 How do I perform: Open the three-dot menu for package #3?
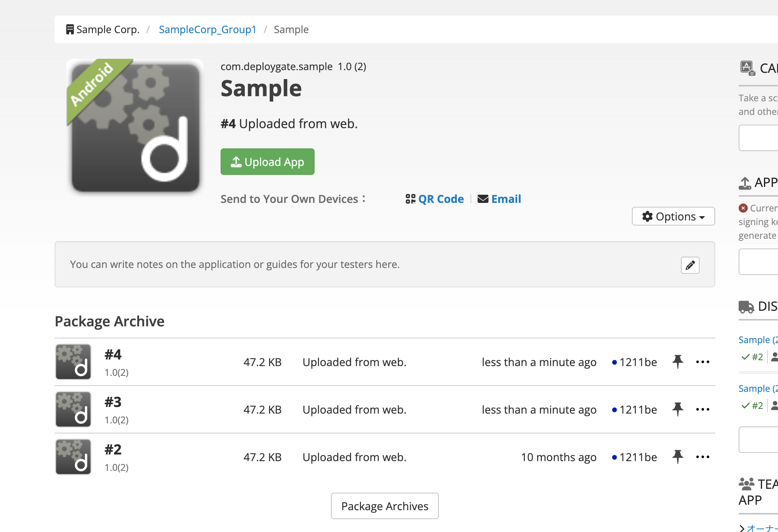coord(702,409)
